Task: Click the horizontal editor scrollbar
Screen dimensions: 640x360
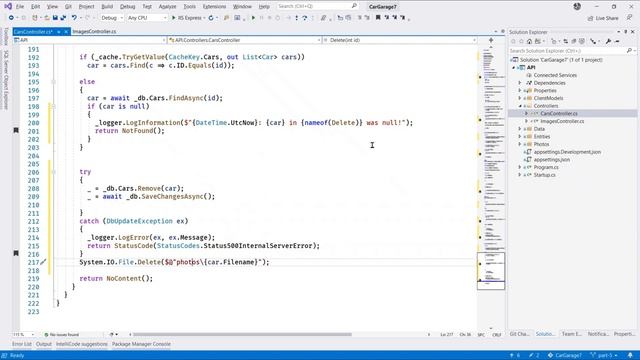Action: 242,334
